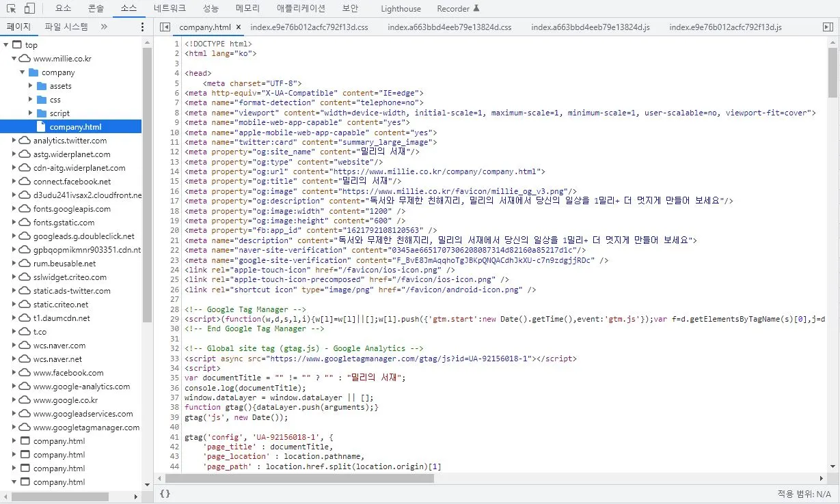Open the 콘솔 (Console) tab
This screenshot has width=840, height=504.
click(96, 8)
